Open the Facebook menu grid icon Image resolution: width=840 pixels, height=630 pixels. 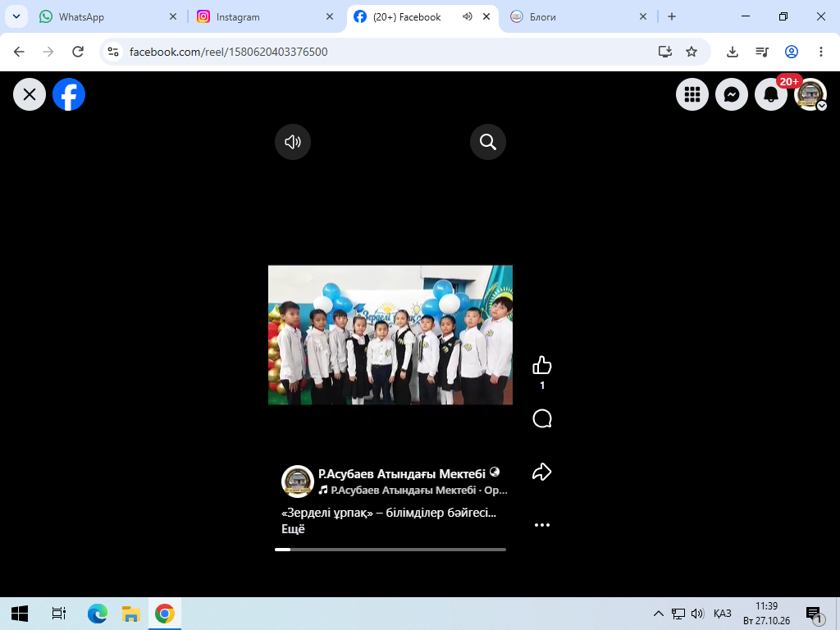pos(692,95)
